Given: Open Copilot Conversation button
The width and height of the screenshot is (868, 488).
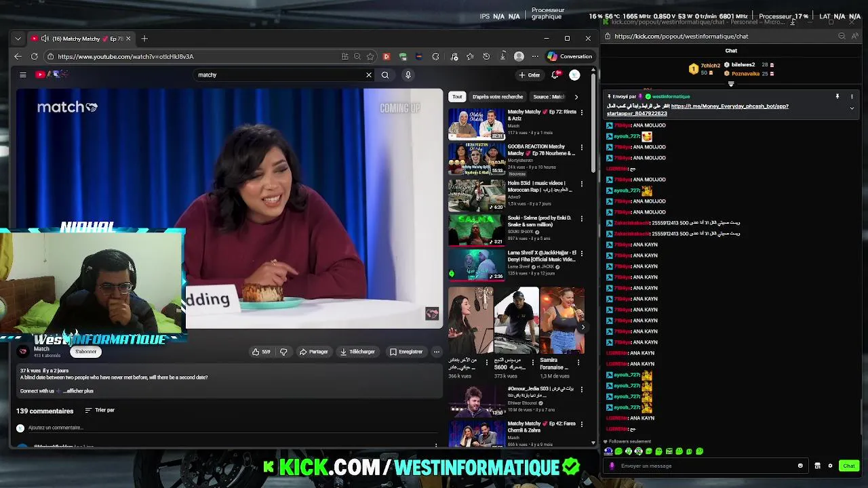Looking at the screenshot, I should click(x=570, y=56).
